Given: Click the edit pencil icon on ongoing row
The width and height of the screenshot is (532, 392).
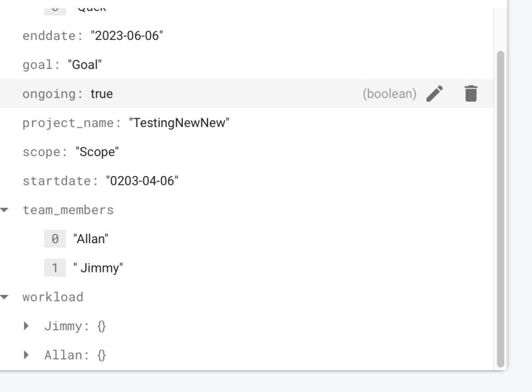Looking at the screenshot, I should pyautogui.click(x=435, y=94).
